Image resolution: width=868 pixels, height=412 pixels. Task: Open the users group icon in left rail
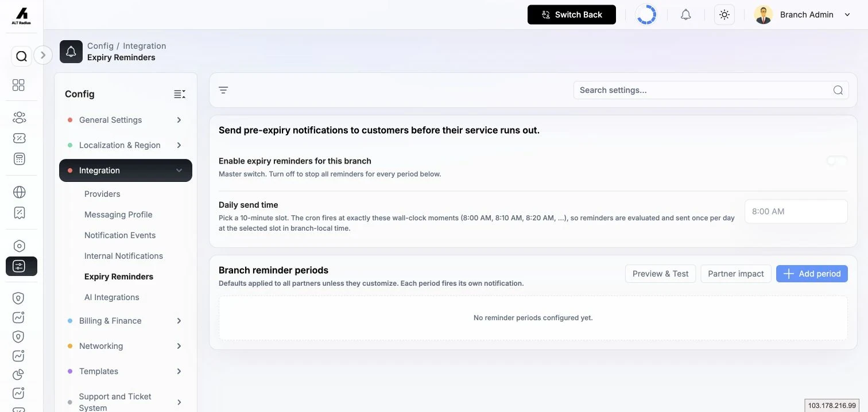(x=19, y=118)
